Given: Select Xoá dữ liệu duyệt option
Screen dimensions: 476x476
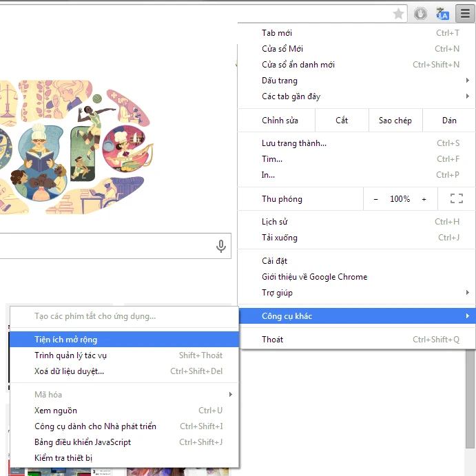Looking at the screenshot, I should click(x=70, y=371).
